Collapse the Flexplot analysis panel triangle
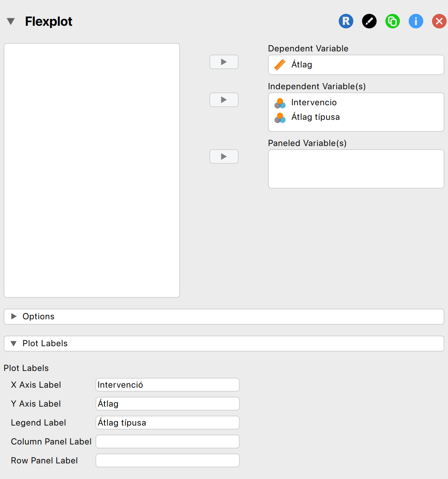 11,21
